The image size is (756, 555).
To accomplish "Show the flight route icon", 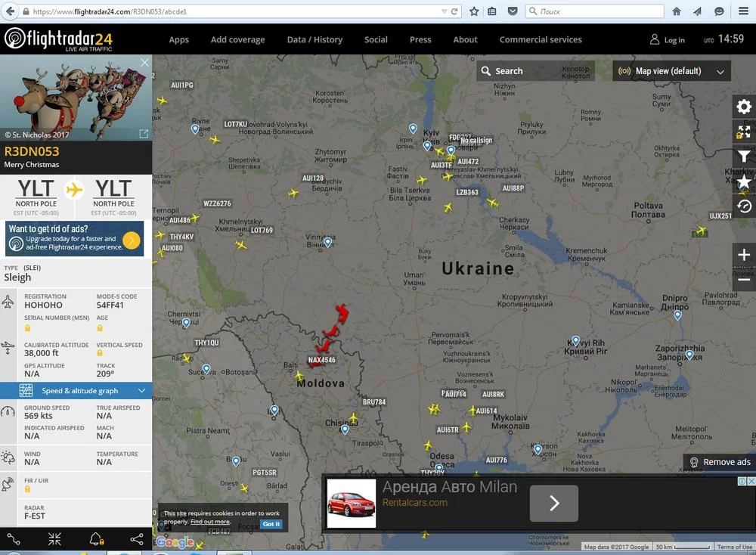I will pyautogui.click(x=14, y=539).
